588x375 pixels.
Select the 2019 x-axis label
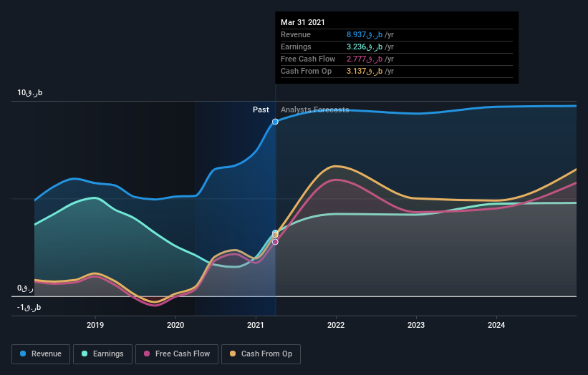point(95,325)
